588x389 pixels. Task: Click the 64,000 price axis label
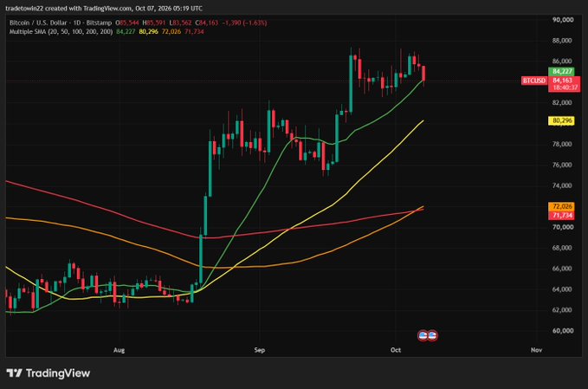pos(562,289)
